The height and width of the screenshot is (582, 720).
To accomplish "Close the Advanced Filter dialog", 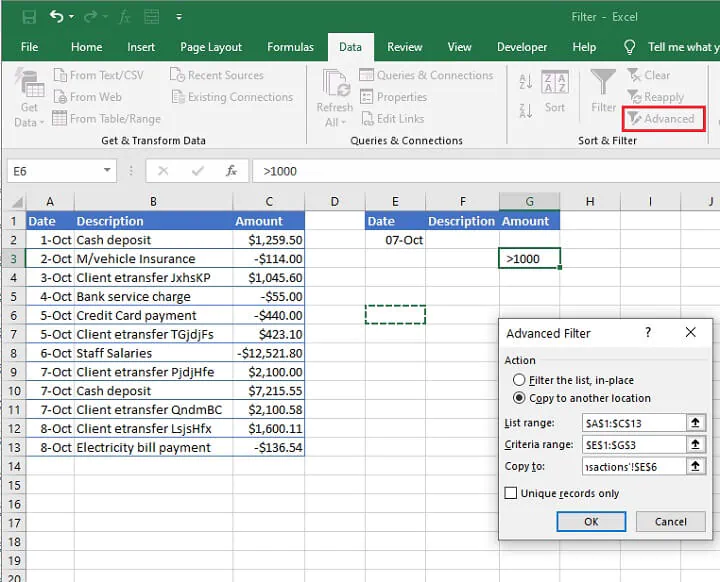I will pyautogui.click(x=690, y=332).
